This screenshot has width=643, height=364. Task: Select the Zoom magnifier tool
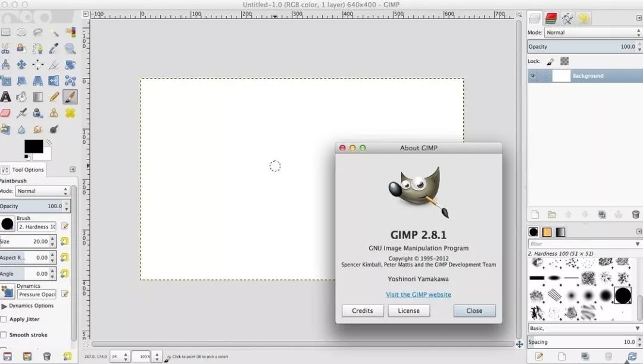70,49
